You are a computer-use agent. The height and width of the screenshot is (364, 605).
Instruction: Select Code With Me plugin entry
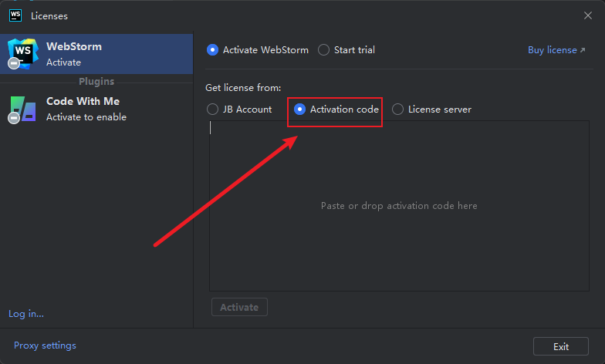click(96, 110)
